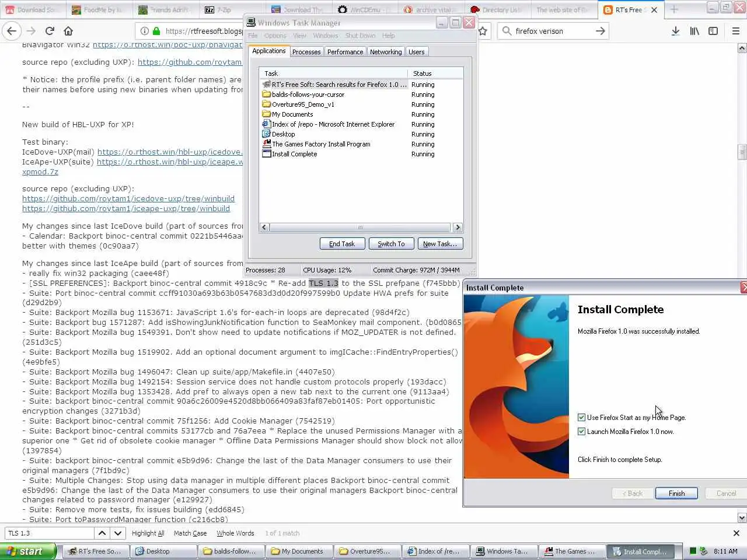Screen dimensions: 747x560
Task: Click system tray clock
Action: point(725,551)
